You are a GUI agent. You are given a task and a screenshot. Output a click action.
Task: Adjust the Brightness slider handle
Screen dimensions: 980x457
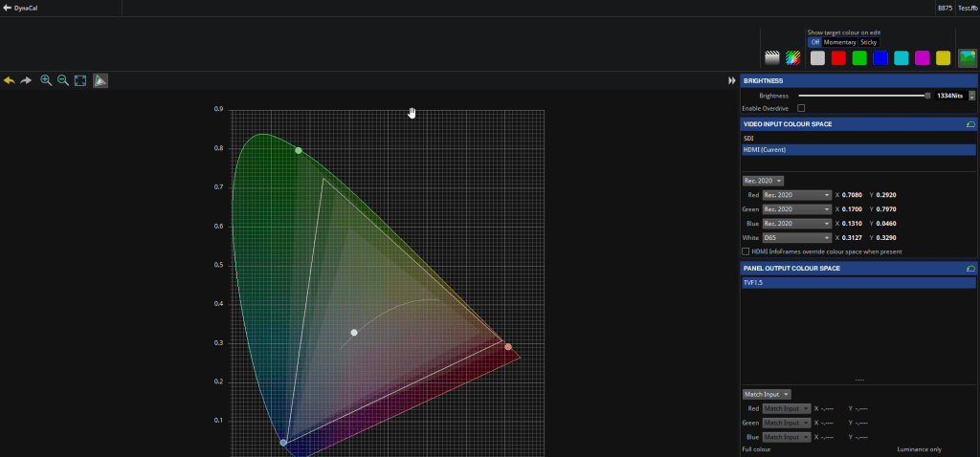[x=927, y=96]
